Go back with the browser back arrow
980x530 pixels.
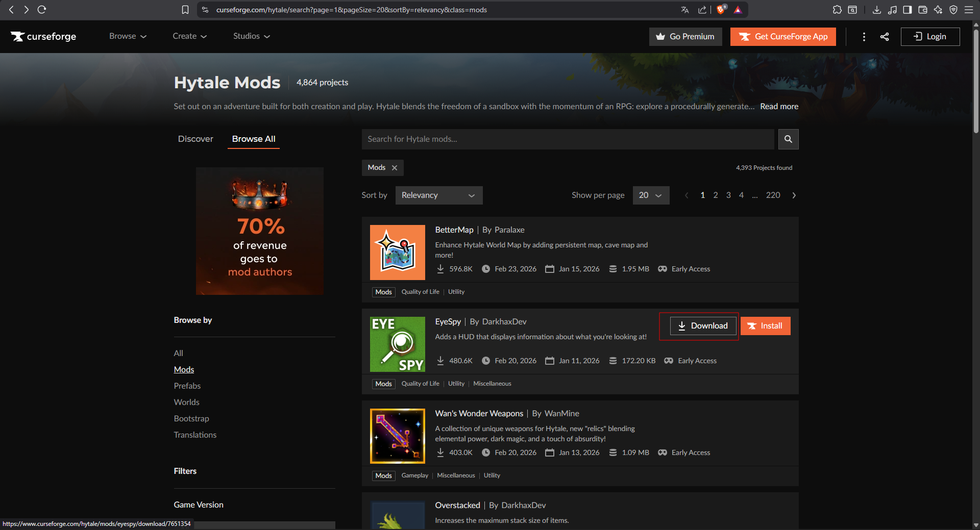tap(11, 10)
